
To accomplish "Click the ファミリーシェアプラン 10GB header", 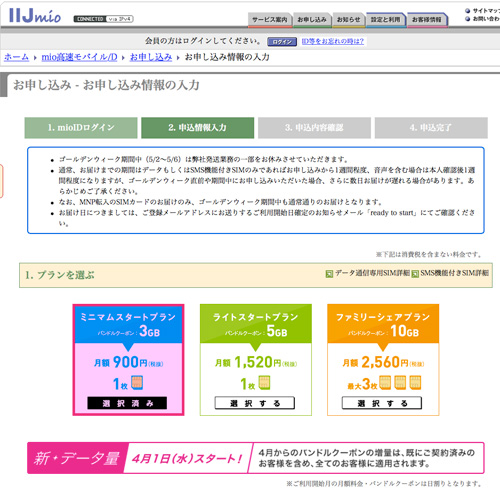I will pyautogui.click(x=383, y=324).
